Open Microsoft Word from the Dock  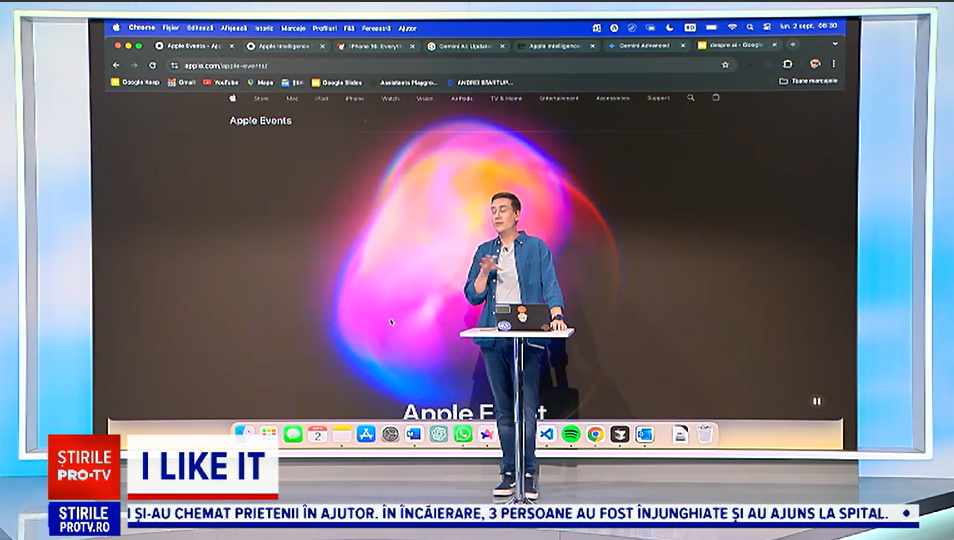(x=414, y=434)
